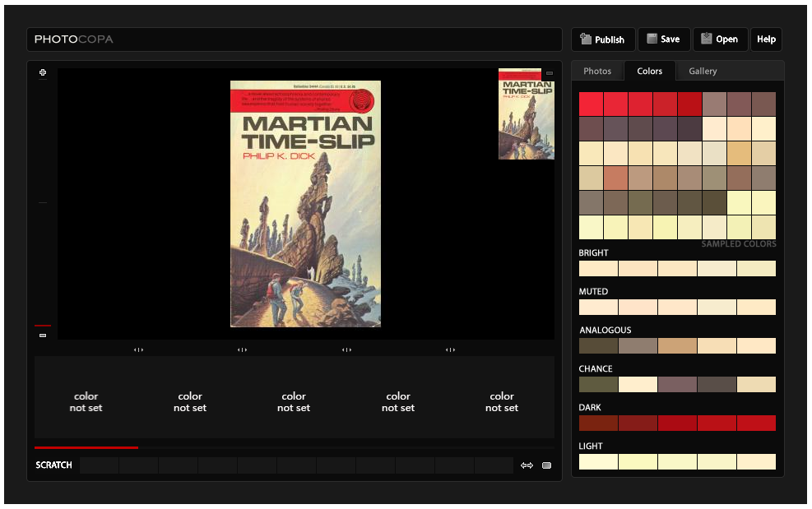Select the Colors tab

click(649, 71)
